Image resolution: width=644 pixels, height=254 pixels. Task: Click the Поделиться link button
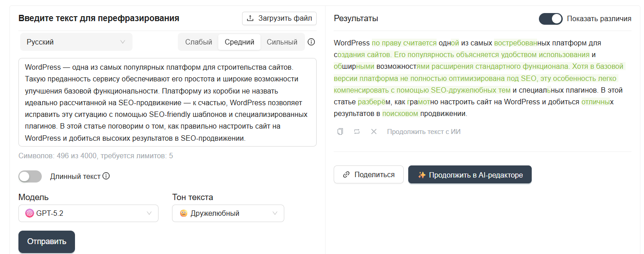click(x=368, y=174)
